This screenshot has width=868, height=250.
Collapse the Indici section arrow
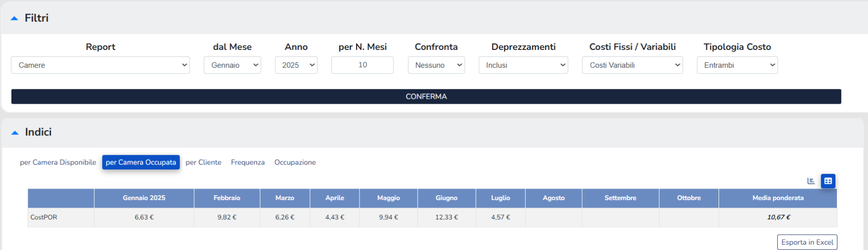pos(15,132)
